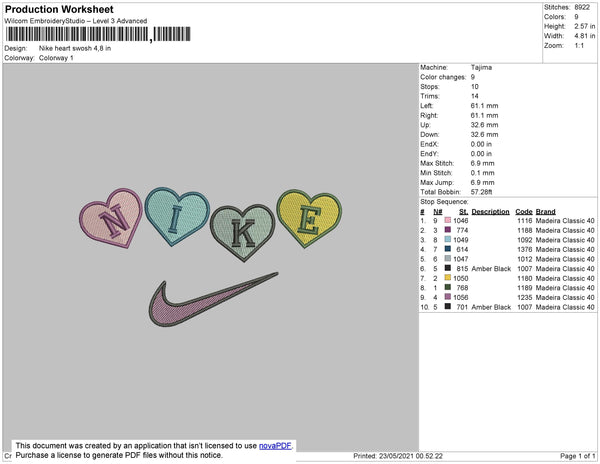Image resolution: width=600 pixels, height=464 pixels.
Task: Click the Zoom value 1:1
Action: (x=579, y=46)
